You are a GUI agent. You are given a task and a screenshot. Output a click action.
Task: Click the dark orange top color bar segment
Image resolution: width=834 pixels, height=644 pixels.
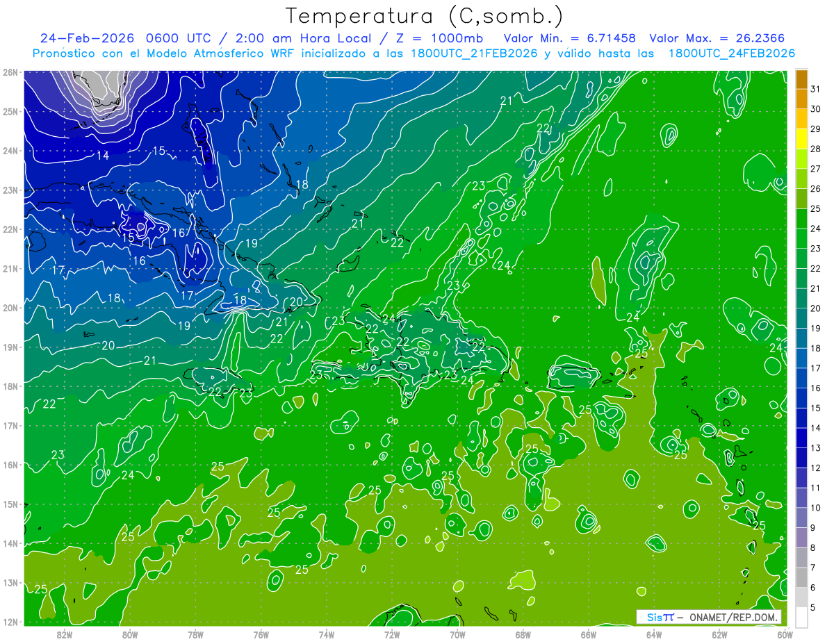[801, 79]
